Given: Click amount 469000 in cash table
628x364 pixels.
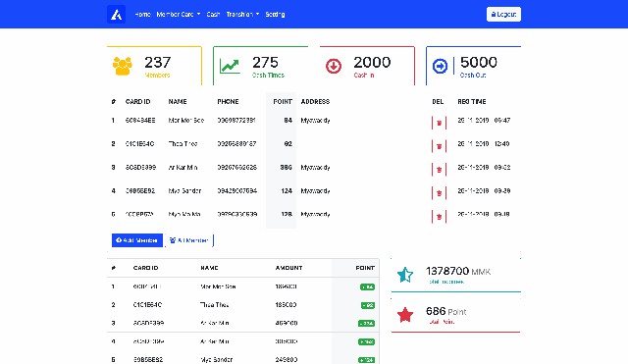Looking at the screenshot, I should click(x=287, y=323).
